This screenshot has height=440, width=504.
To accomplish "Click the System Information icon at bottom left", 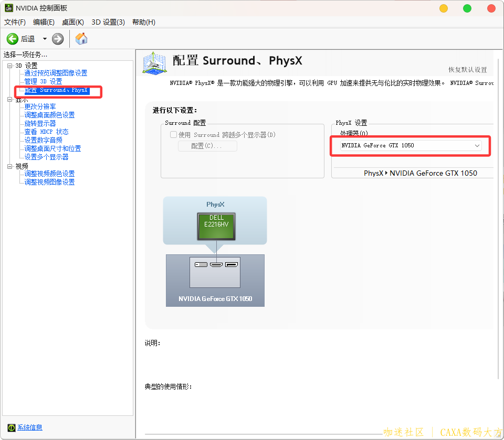I will tap(12, 427).
